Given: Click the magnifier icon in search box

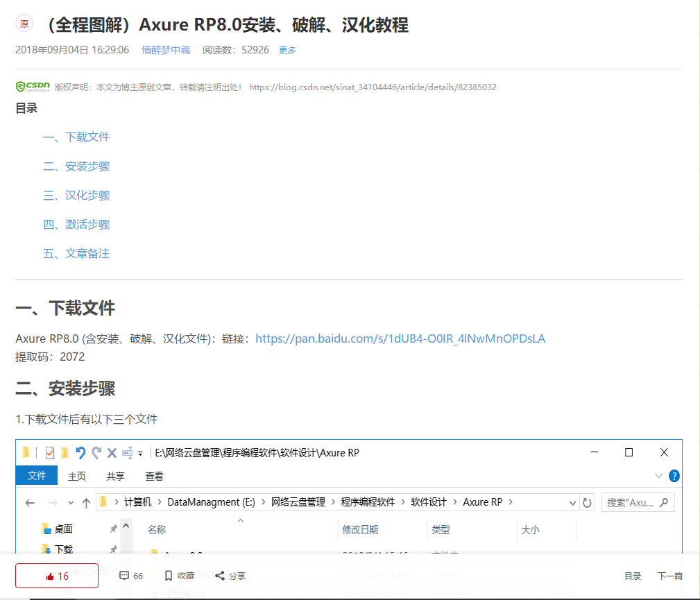Looking at the screenshot, I should pos(664,503).
